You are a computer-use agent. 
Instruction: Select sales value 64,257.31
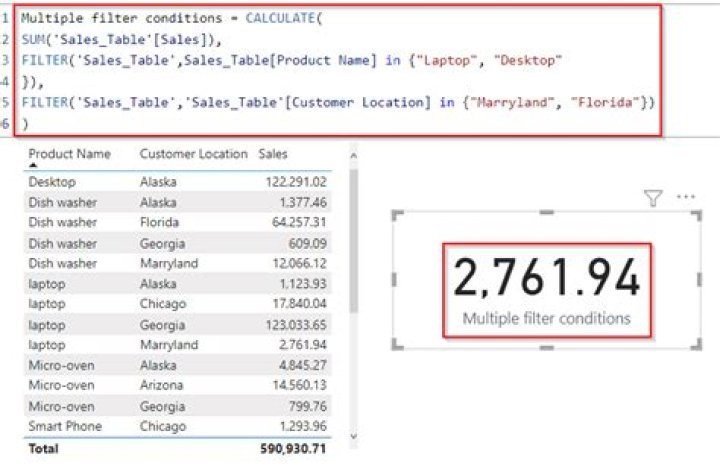click(x=299, y=222)
